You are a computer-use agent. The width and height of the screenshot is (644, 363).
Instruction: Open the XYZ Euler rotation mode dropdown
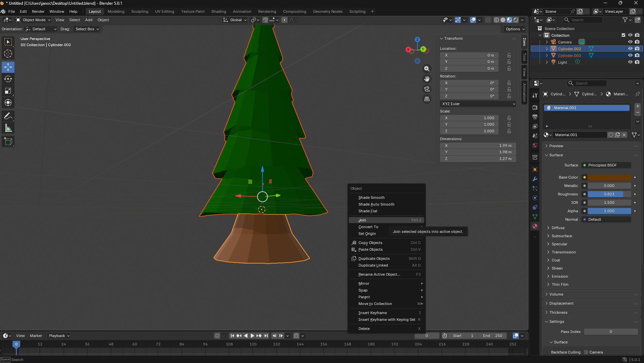pos(478,104)
